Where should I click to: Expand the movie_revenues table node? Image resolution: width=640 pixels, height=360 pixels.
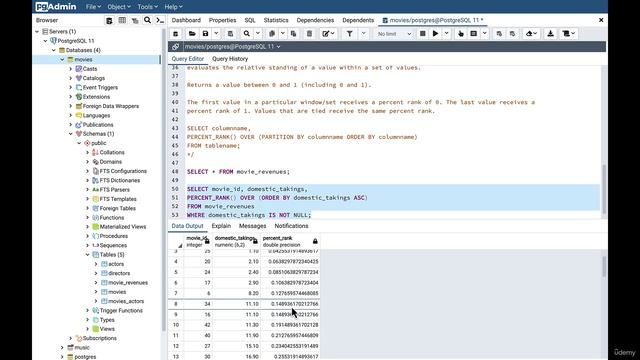click(x=96, y=282)
